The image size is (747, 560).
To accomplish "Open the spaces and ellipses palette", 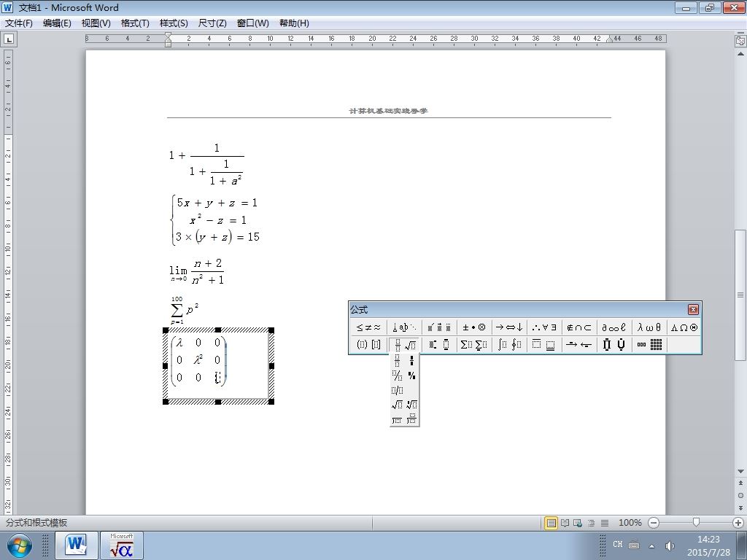I will pos(404,327).
